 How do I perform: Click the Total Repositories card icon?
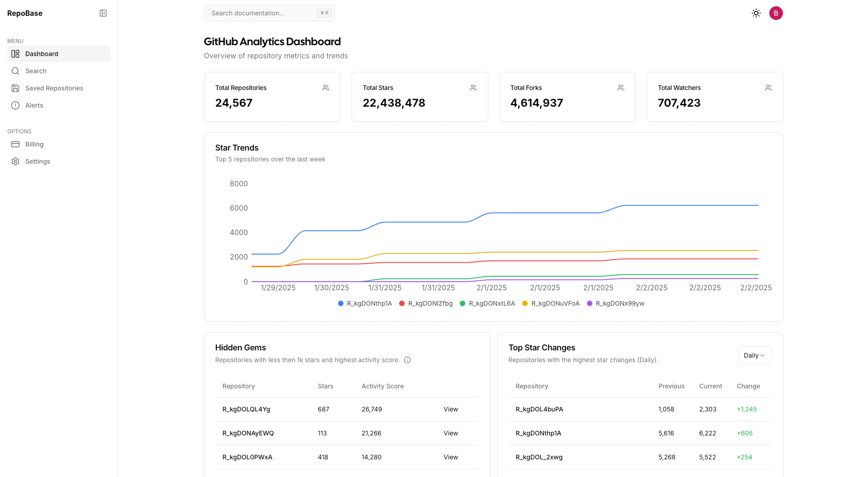click(325, 88)
